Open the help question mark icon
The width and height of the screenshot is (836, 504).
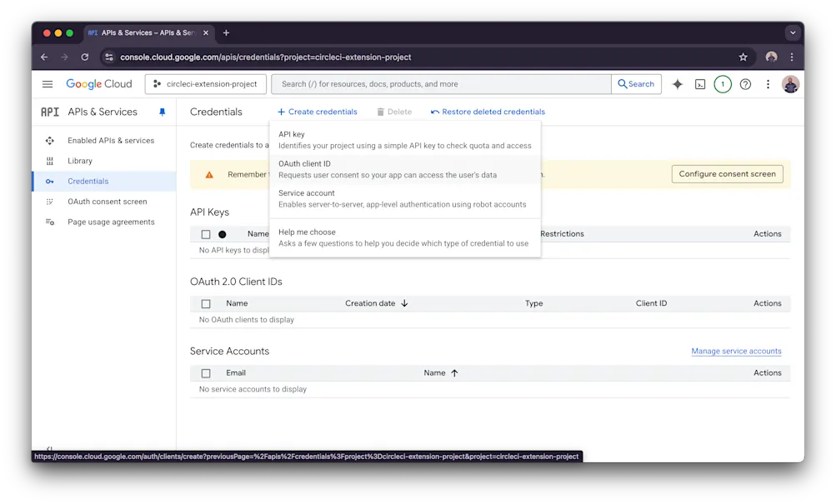tap(745, 84)
